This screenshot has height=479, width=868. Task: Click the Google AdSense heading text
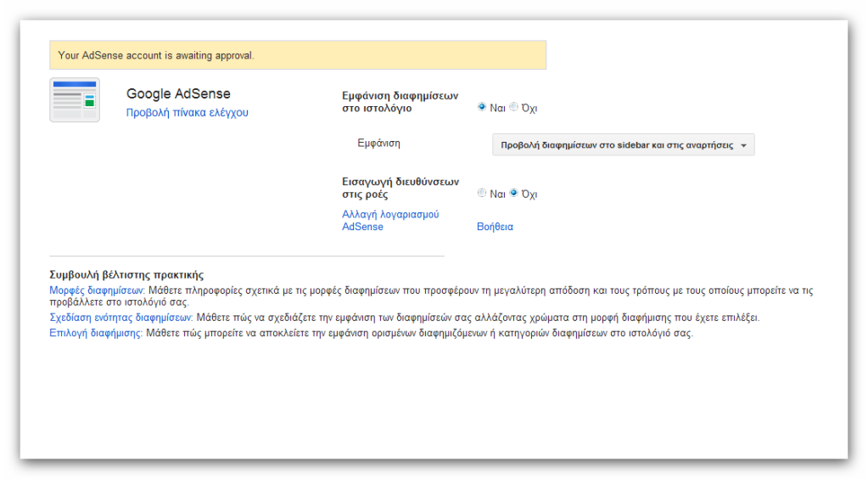(x=178, y=93)
